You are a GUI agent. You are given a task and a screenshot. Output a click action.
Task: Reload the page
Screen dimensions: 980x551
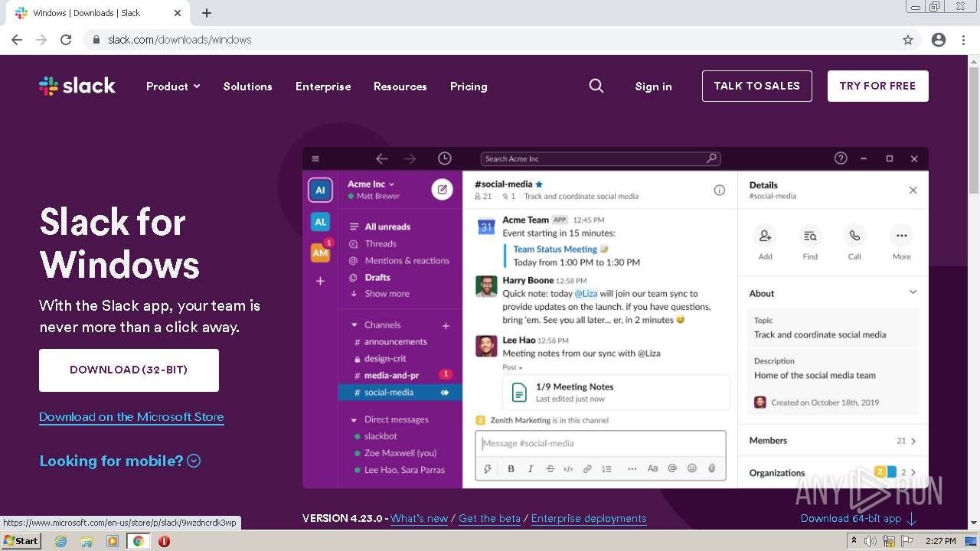click(x=66, y=40)
